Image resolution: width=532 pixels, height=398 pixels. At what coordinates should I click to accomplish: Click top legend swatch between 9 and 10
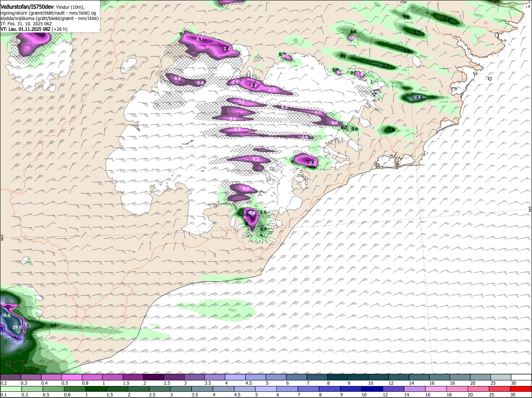(x=358, y=377)
